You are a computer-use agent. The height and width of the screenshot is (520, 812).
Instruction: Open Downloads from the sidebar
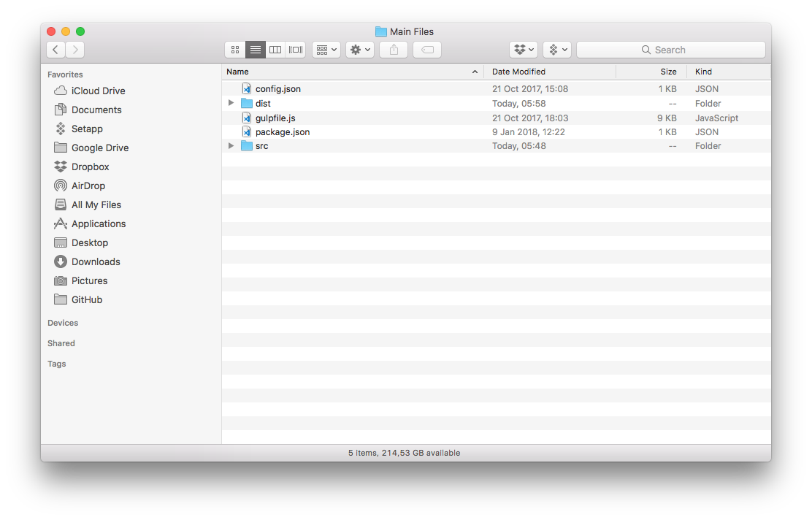pos(87,261)
